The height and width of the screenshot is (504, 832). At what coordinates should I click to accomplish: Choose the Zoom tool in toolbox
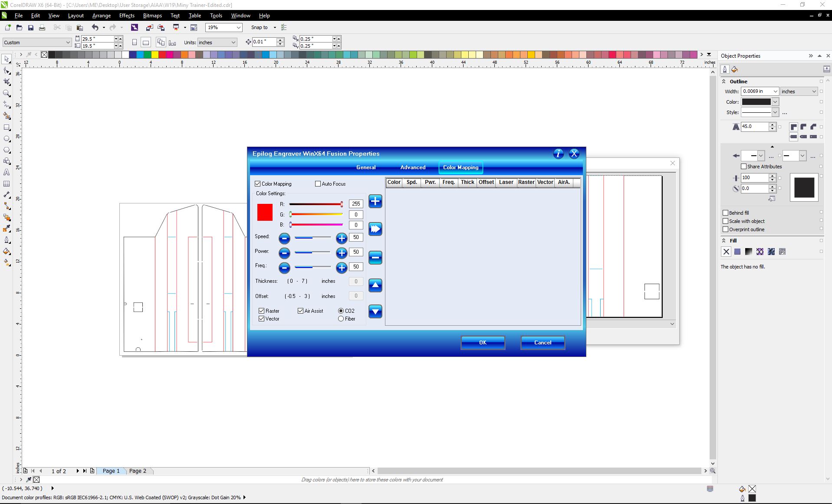7,93
